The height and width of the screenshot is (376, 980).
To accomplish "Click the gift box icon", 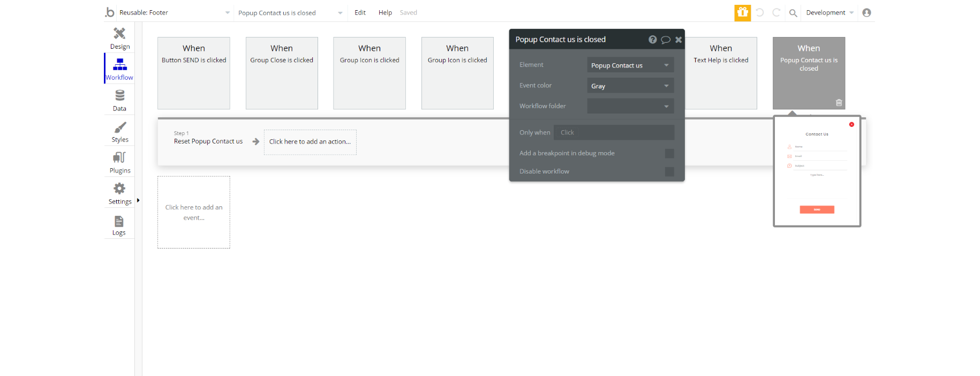I will (x=742, y=12).
